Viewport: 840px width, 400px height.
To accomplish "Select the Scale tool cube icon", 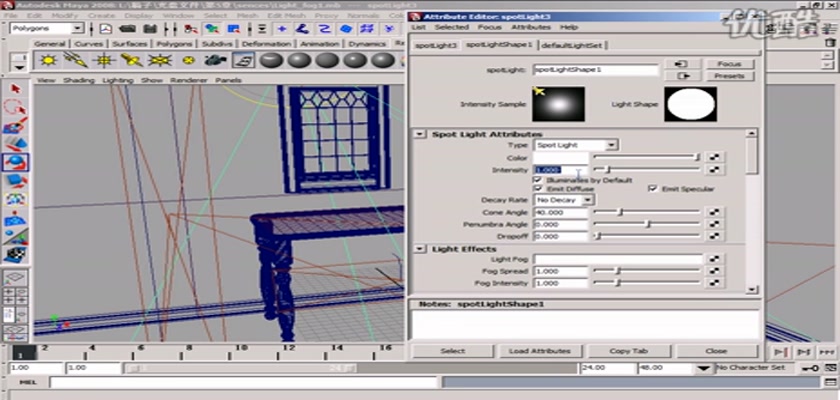I will pos(16,180).
